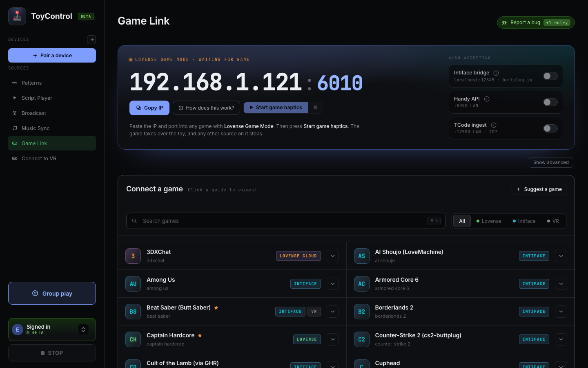The height and width of the screenshot is (368, 588).
Task: Click the favorite star next to Captain Hardcore
Action: pos(200,335)
